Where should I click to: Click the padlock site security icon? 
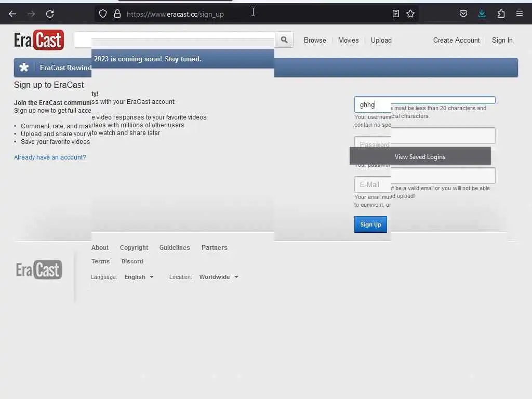(x=117, y=14)
